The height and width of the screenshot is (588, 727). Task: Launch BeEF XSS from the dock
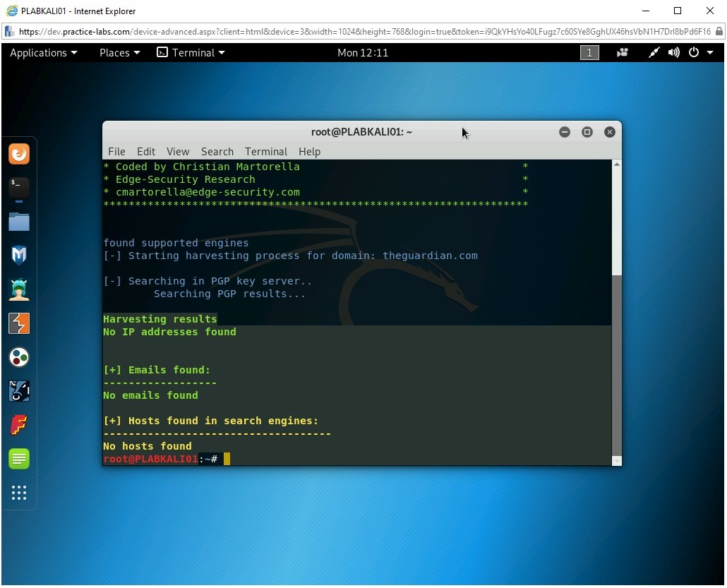coord(19,390)
